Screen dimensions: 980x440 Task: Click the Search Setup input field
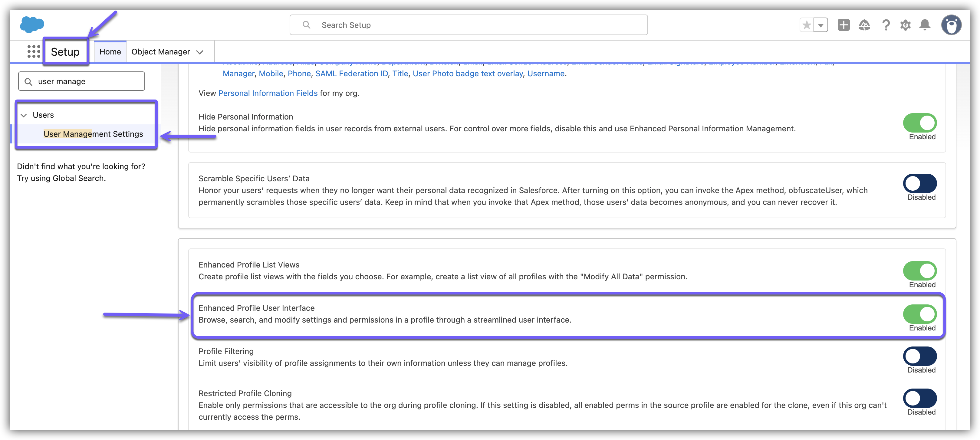tap(469, 25)
